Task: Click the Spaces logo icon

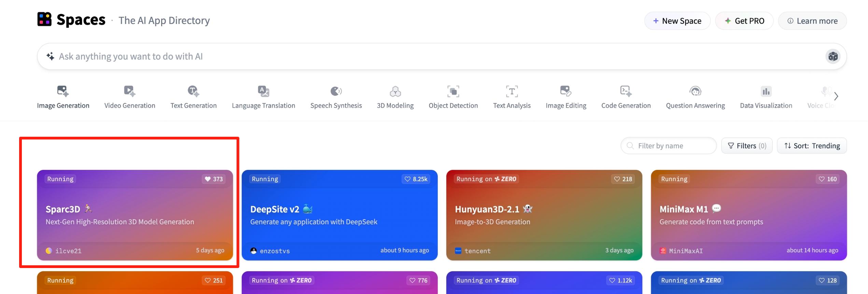Action: (x=44, y=19)
